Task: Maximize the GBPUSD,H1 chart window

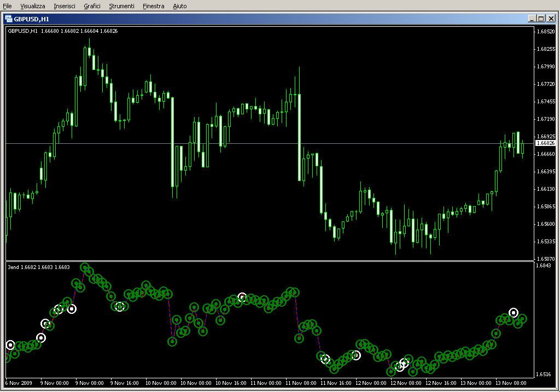Action: [x=541, y=19]
